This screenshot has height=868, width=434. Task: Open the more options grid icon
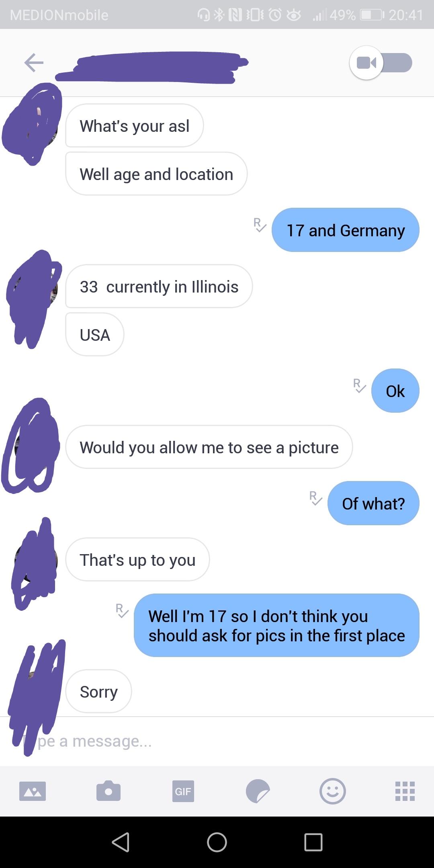coord(405,791)
